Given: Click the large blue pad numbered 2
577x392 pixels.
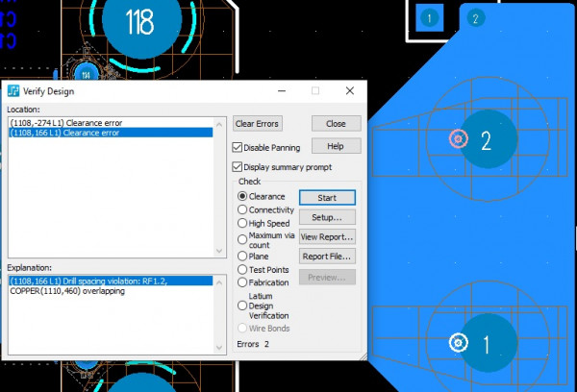Looking at the screenshot, I should [486, 141].
